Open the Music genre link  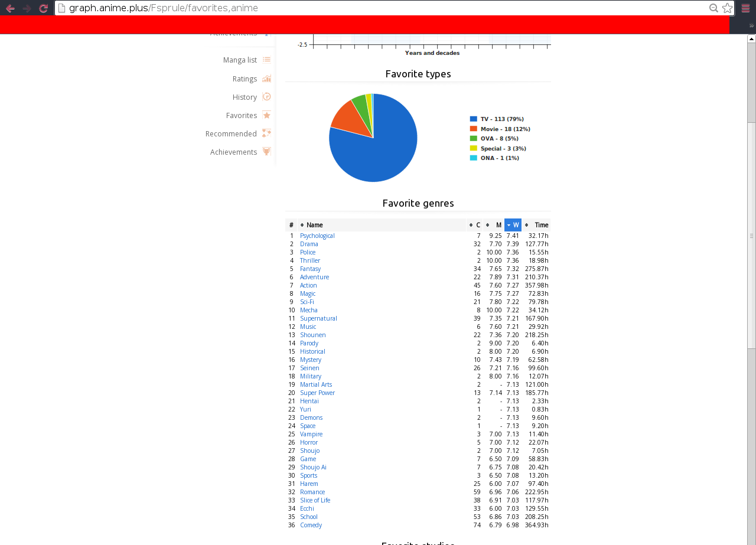pos(308,327)
